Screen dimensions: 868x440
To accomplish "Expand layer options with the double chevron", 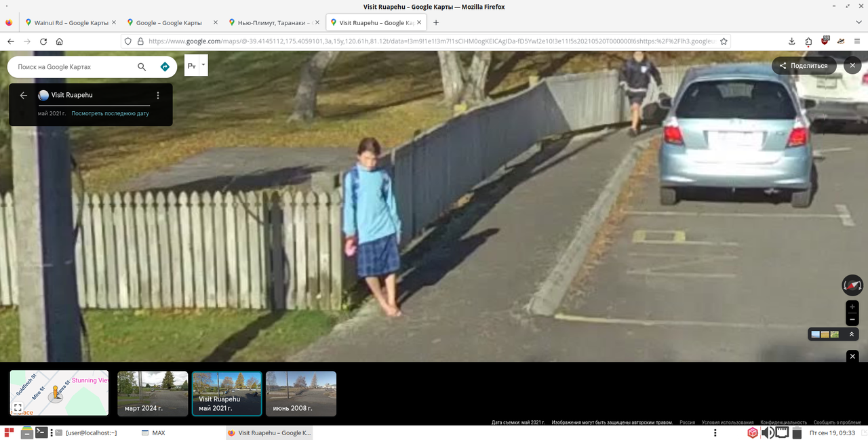I will [x=852, y=334].
